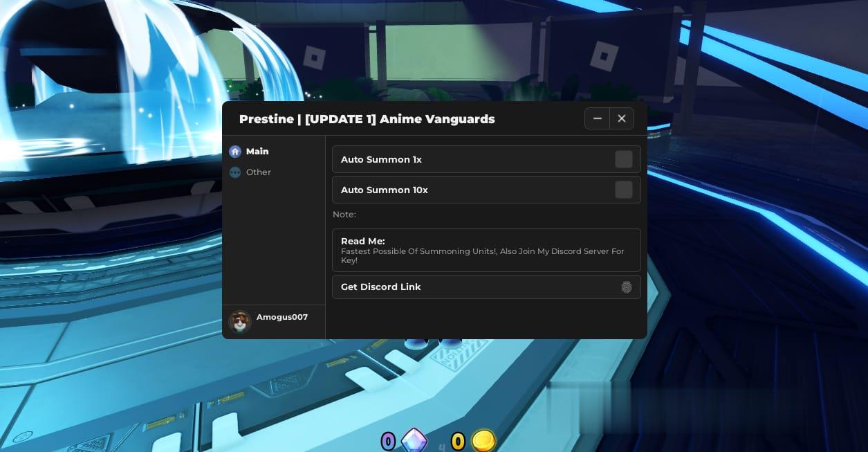Click the purple gem count number

(389, 441)
